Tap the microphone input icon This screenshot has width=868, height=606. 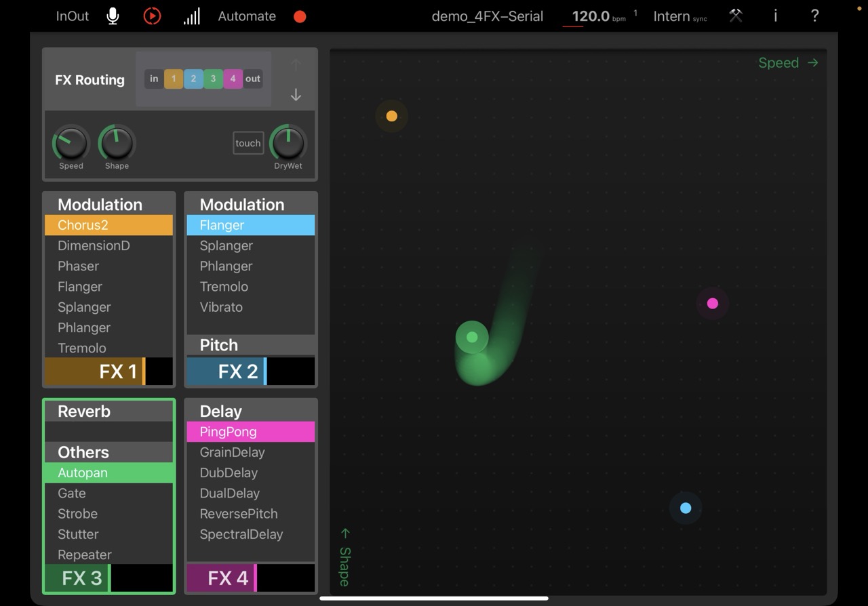pyautogui.click(x=113, y=16)
